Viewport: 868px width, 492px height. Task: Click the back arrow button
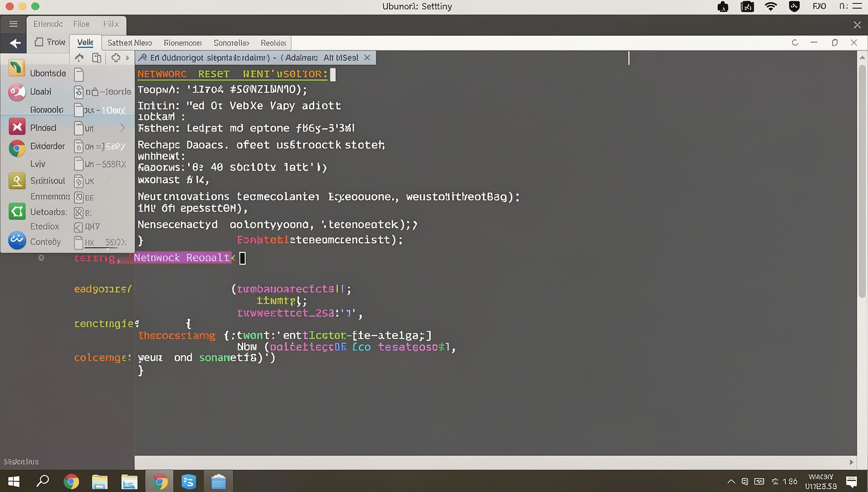pos(15,43)
